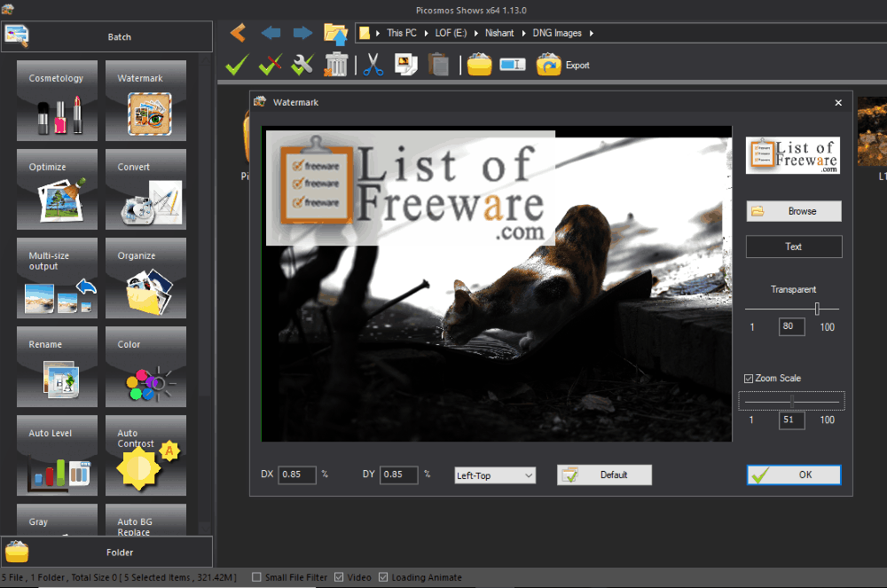887x588 pixels.
Task: Click the checkmark with red cross icon
Action: click(x=270, y=65)
